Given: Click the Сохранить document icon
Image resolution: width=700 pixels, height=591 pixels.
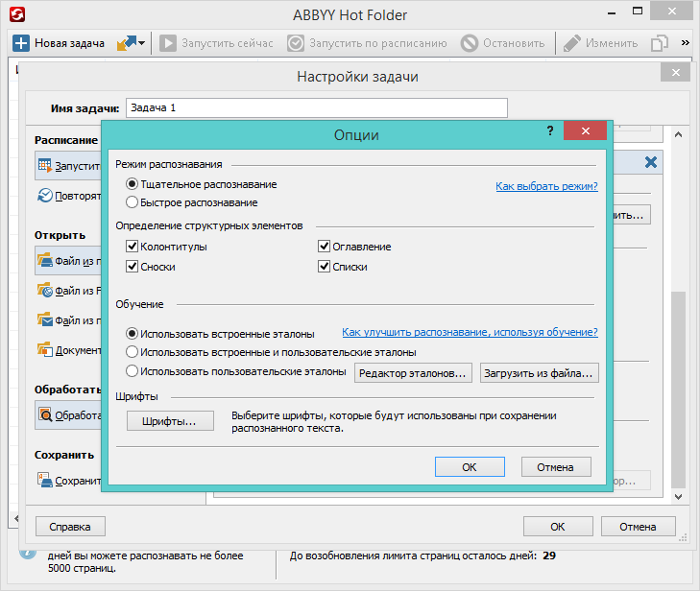Looking at the screenshot, I should click(x=44, y=481).
